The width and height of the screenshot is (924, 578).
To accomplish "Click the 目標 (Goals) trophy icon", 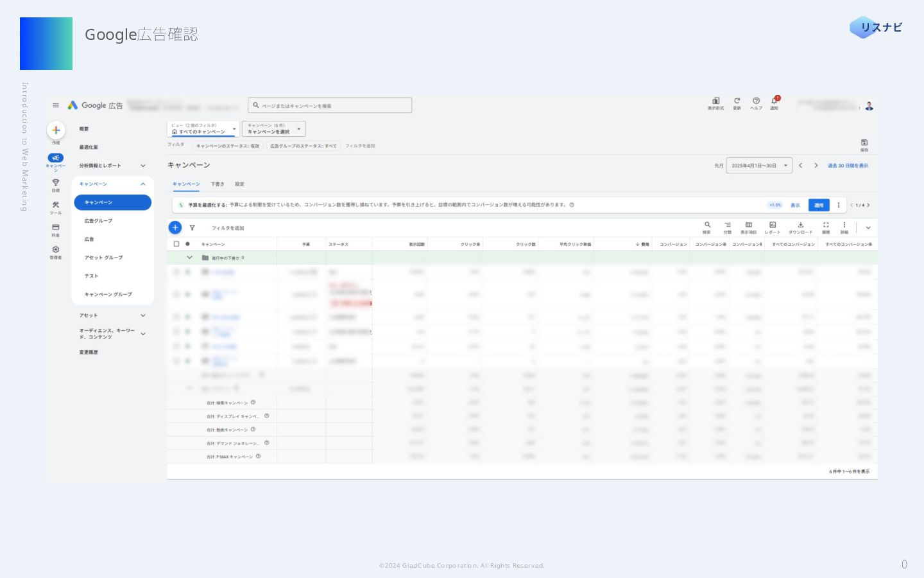I will point(56,184).
